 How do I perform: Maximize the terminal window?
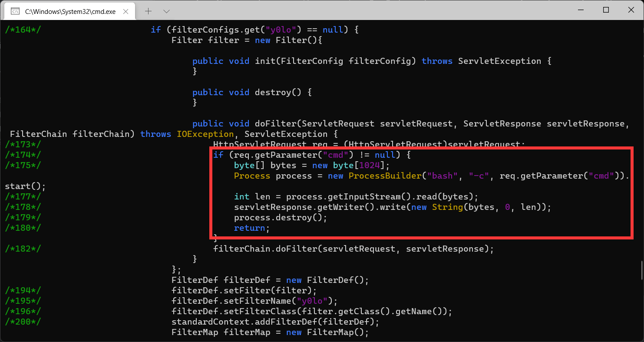pyautogui.click(x=606, y=10)
